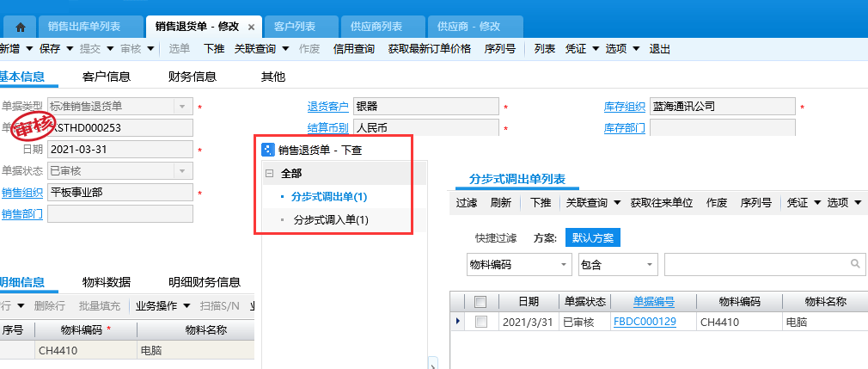Click 列表 toolbar button
This screenshot has width=868, height=369.
(545, 49)
